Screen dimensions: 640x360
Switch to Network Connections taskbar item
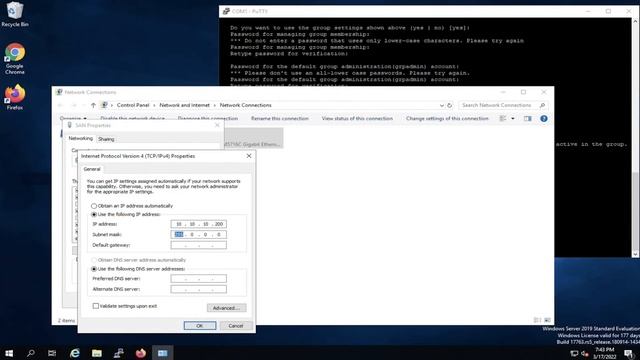(x=162, y=353)
